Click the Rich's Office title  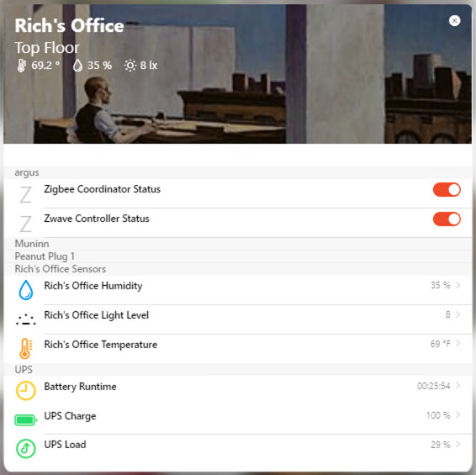(x=70, y=25)
